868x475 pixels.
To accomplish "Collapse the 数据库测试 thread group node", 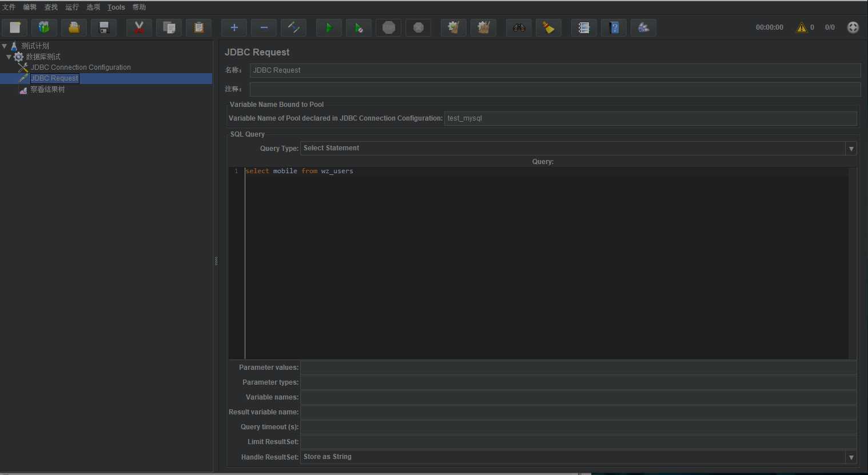I will tap(9, 57).
